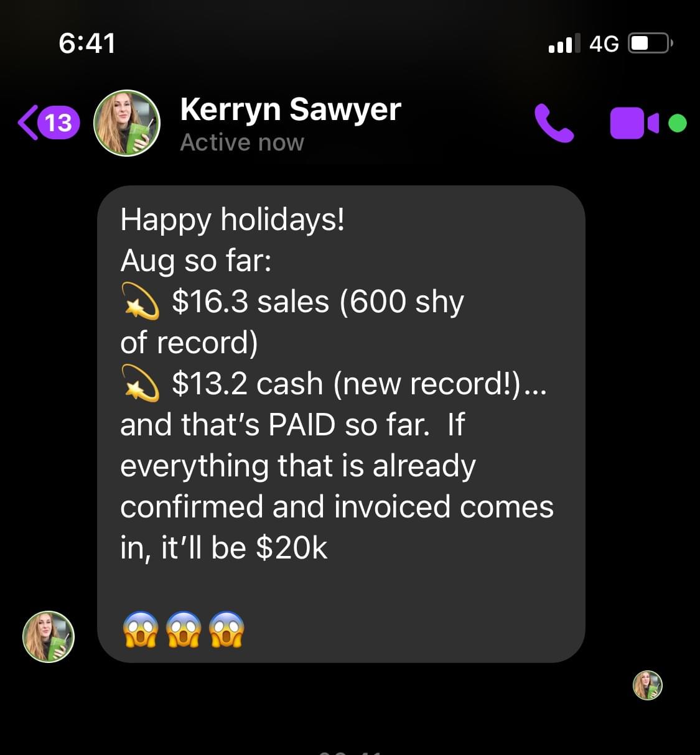Screen dimensions: 700x755
Task: Open Kerryn Sawyer's header profile photo
Action: pos(127,123)
